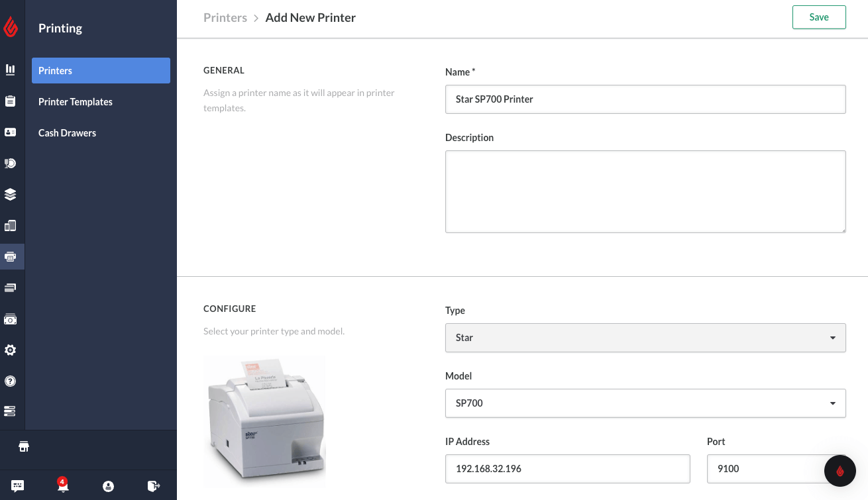Open the user profile icon

[109, 486]
